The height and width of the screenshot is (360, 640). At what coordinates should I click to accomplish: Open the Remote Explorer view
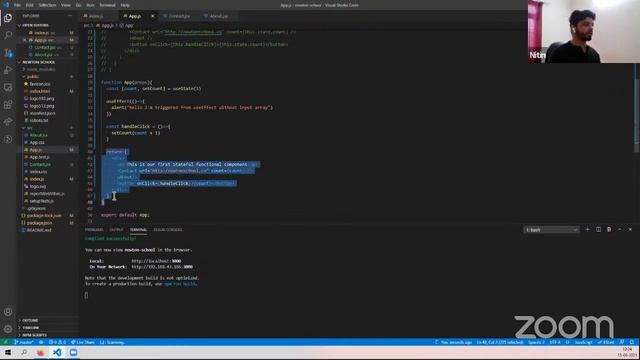[x=8, y=87]
